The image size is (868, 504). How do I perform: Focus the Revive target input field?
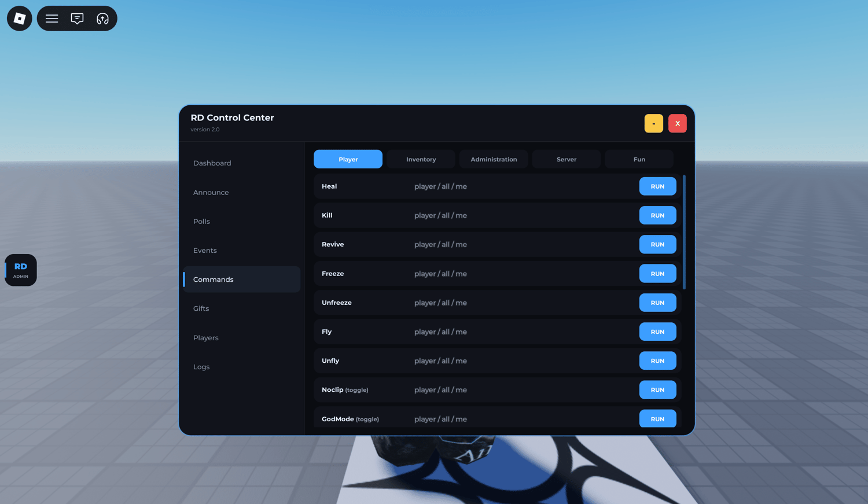[x=522, y=244]
